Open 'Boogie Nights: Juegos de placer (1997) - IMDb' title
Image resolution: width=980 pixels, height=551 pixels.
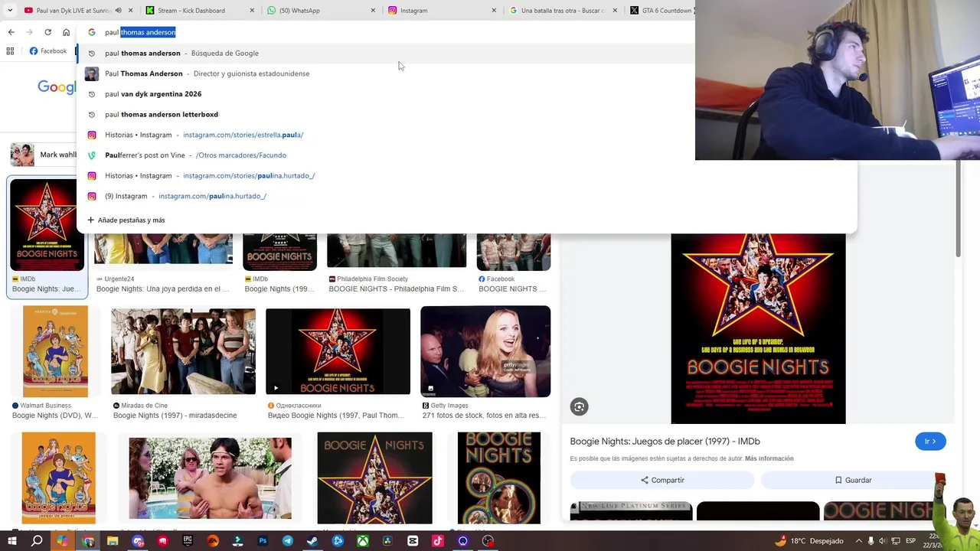665,442
